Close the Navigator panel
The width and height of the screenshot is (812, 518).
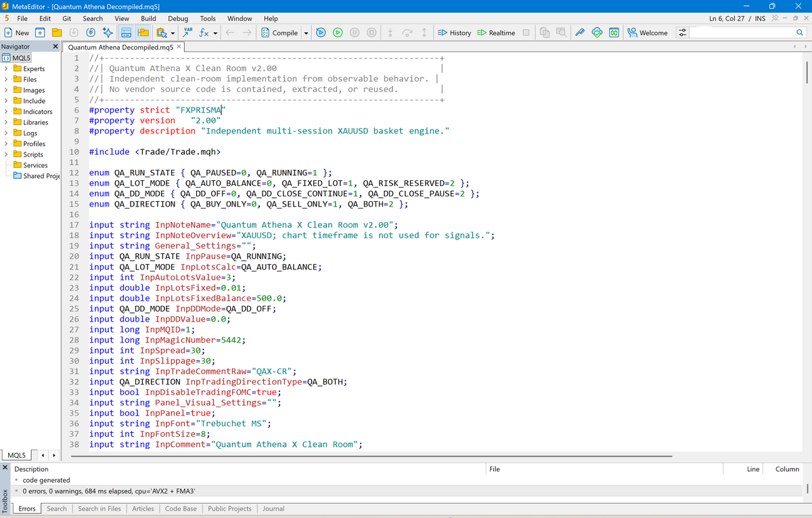pos(55,47)
